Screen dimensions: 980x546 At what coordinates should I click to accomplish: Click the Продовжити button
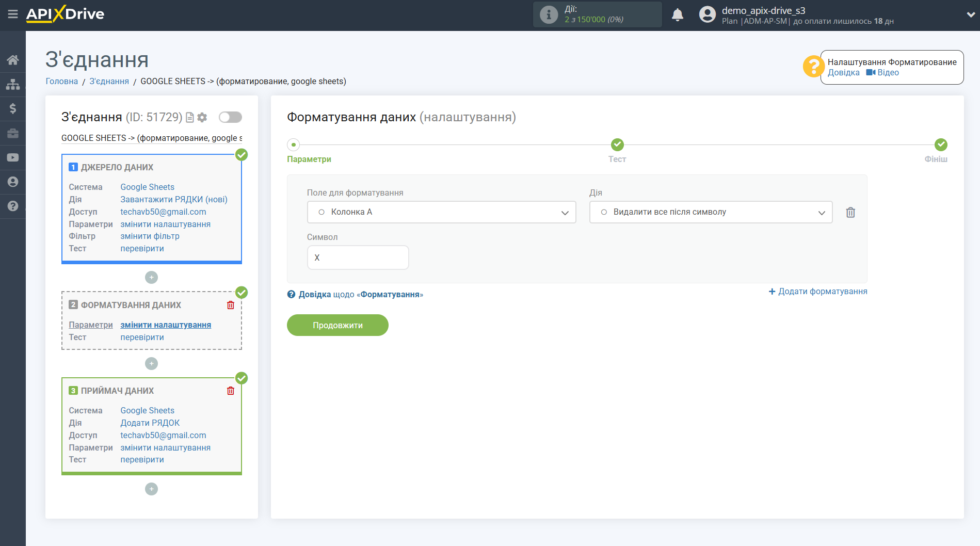click(338, 325)
